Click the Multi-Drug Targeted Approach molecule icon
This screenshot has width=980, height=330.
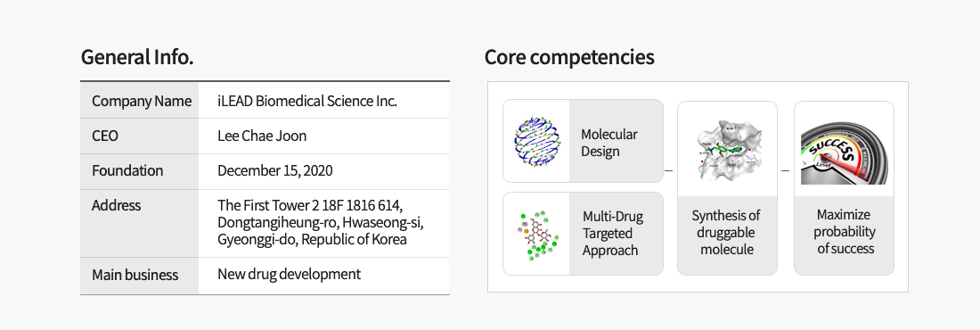pos(537,235)
